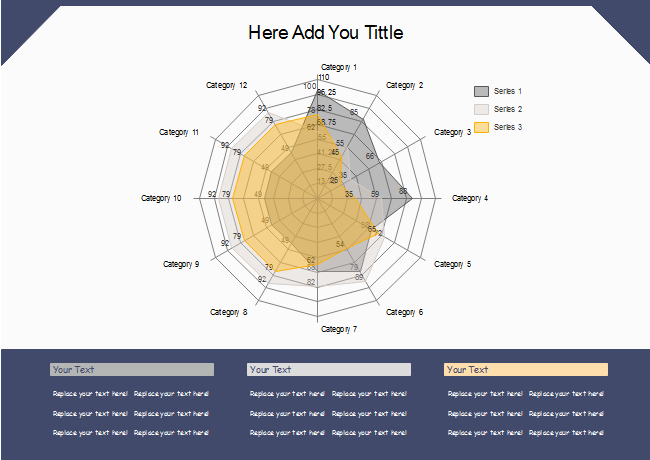Viewport: 650px width, 460px height.
Task: Click the Category 7 axis label
Action: pyautogui.click(x=339, y=329)
